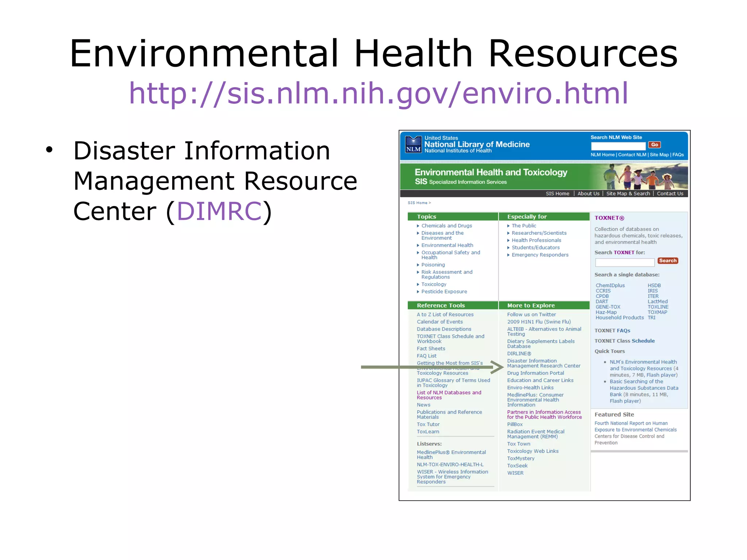Open the TOXLINE database link
The image size is (747, 560).
coord(658,307)
